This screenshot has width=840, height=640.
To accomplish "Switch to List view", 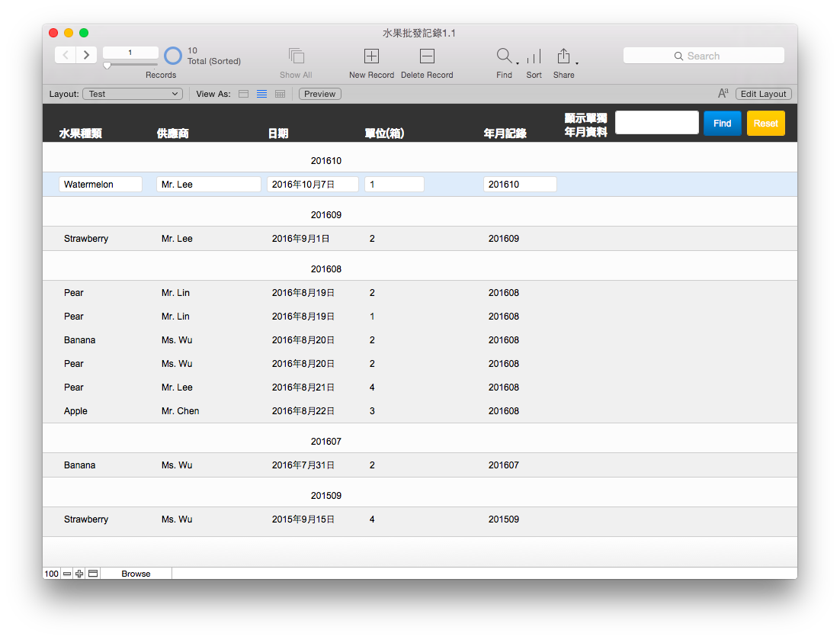I will pyautogui.click(x=262, y=94).
